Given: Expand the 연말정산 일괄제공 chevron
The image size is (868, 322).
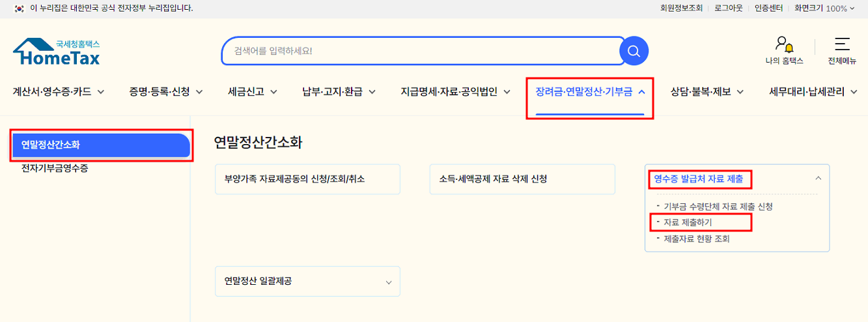Looking at the screenshot, I should tap(389, 282).
